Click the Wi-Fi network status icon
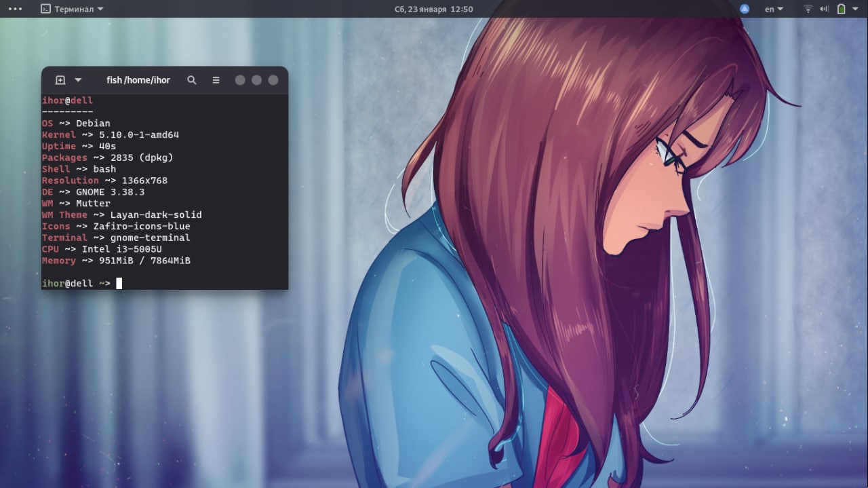Viewport: 868px width, 488px height. pos(808,10)
